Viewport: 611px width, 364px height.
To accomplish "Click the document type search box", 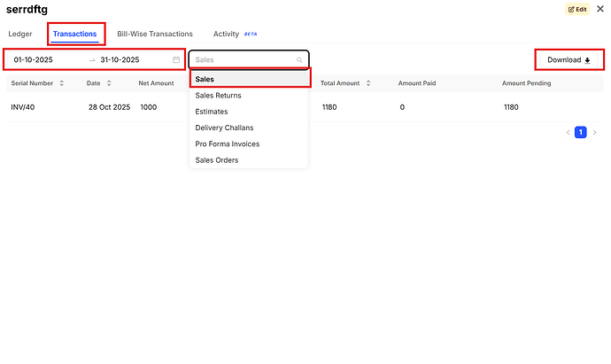I will point(249,60).
